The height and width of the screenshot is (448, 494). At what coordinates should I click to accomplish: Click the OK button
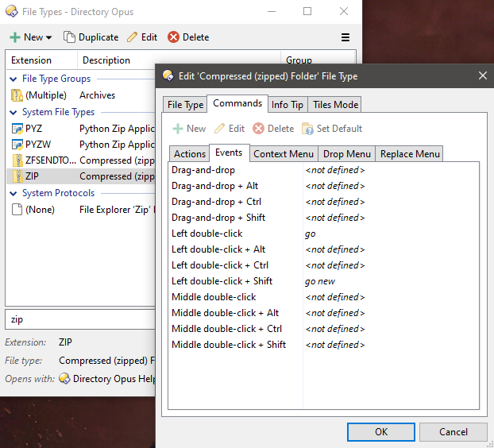click(381, 431)
